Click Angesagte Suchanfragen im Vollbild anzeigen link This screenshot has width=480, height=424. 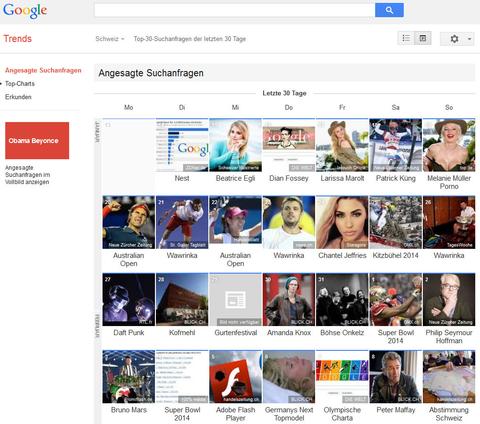tap(27, 175)
